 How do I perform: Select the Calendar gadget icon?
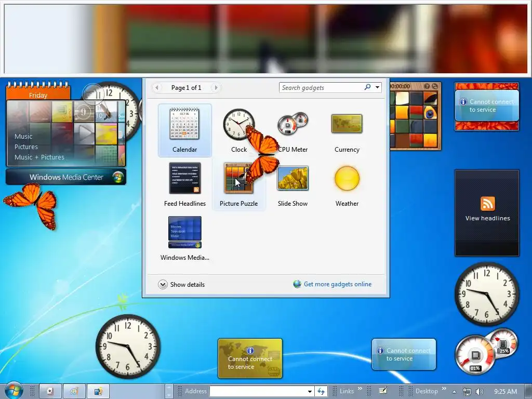(x=184, y=124)
